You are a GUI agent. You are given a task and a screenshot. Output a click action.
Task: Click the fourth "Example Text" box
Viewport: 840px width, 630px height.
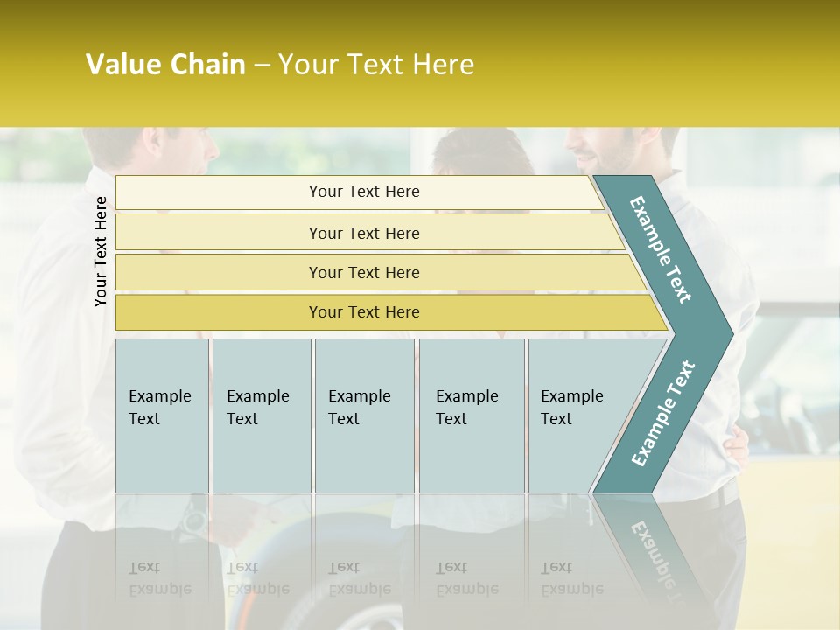coord(471,416)
